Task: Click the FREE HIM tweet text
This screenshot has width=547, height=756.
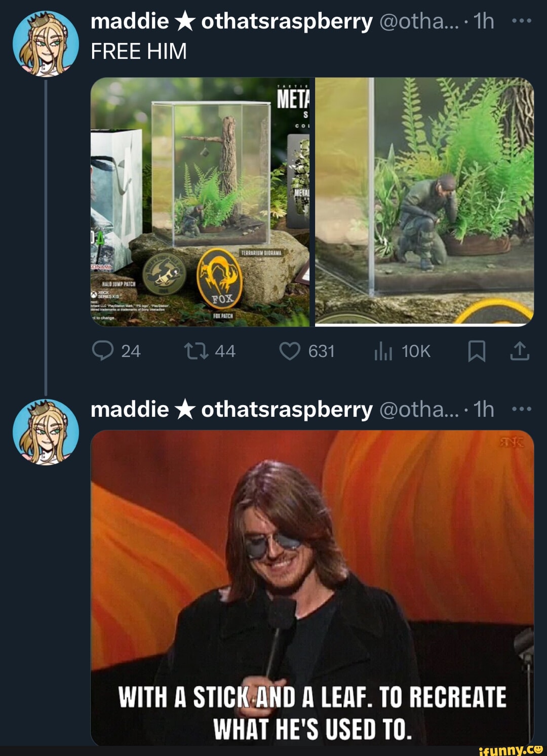Action: pyautogui.click(x=139, y=51)
